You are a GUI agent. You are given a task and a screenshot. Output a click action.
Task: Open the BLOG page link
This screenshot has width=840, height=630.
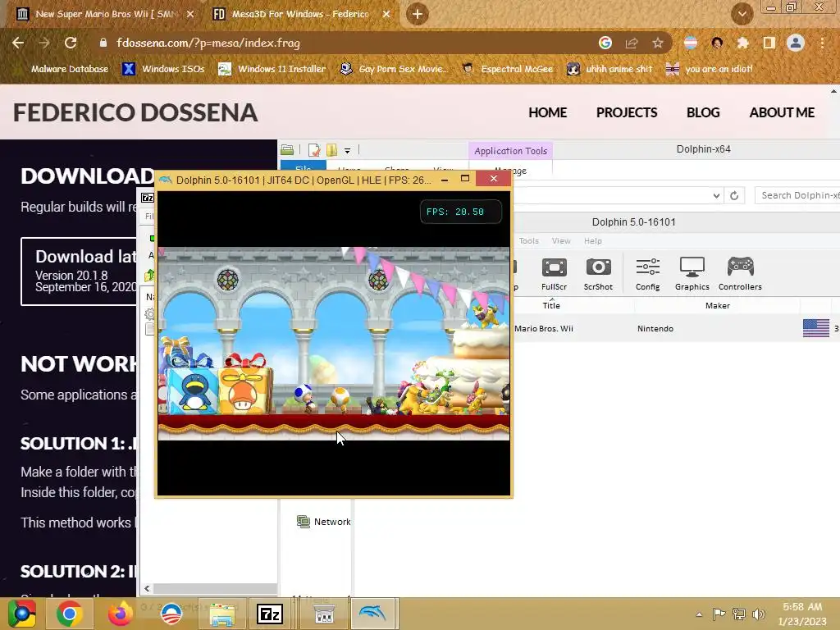pyautogui.click(x=703, y=112)
